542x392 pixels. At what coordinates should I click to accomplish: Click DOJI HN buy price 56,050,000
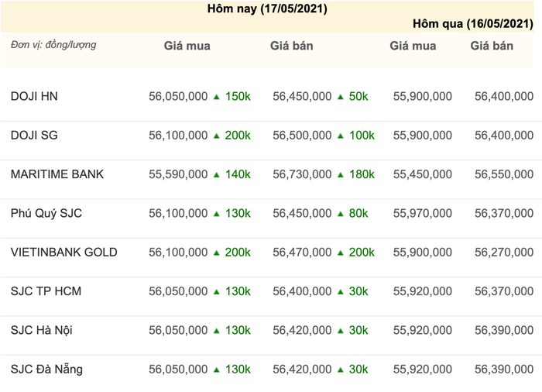[x=178, y=96]
